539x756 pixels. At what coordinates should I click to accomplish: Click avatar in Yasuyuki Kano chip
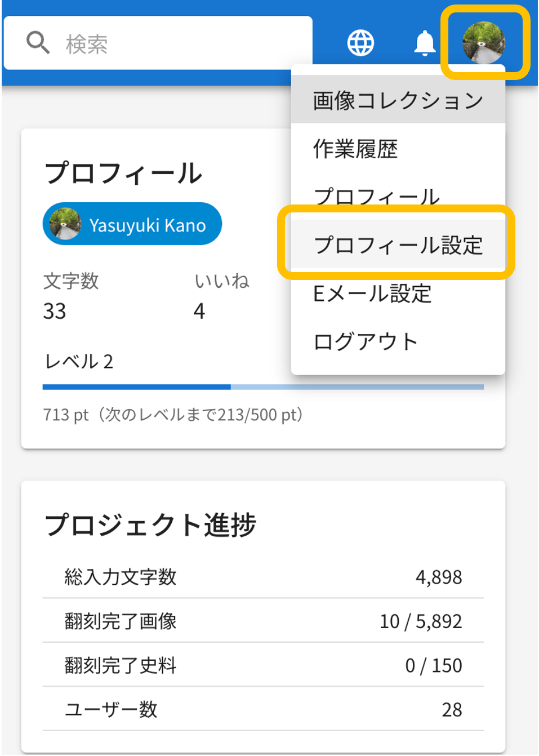pyautogui.click(x=65, y=224)
